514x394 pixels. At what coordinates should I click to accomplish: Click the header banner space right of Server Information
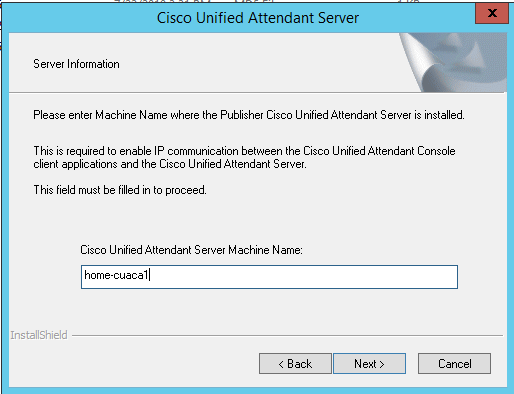[x=260, y=63]
